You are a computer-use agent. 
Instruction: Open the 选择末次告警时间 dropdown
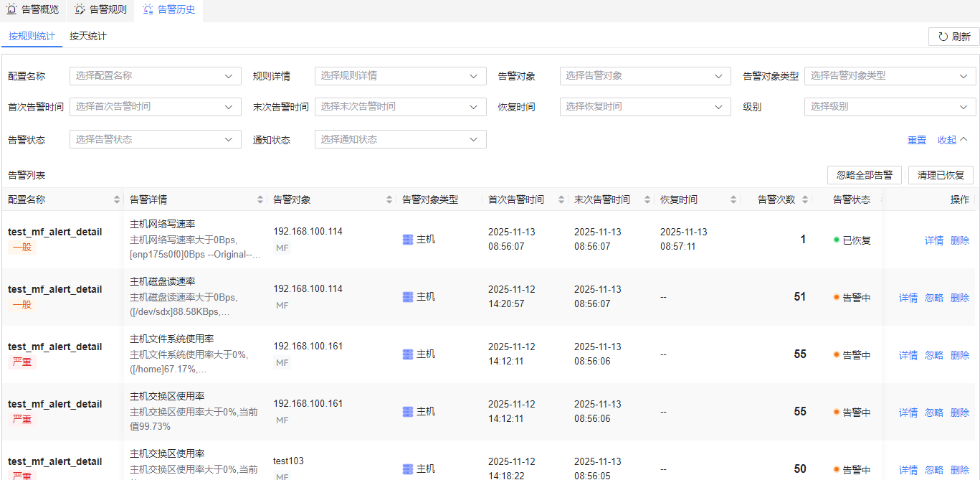401,106
